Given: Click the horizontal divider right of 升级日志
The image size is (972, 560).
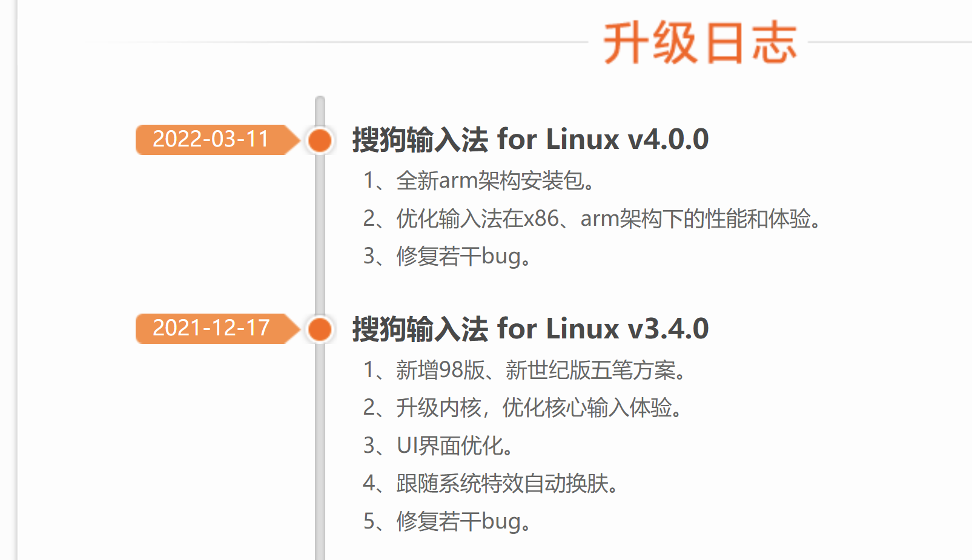Looking at the screenshot, I should click(890, 42).
